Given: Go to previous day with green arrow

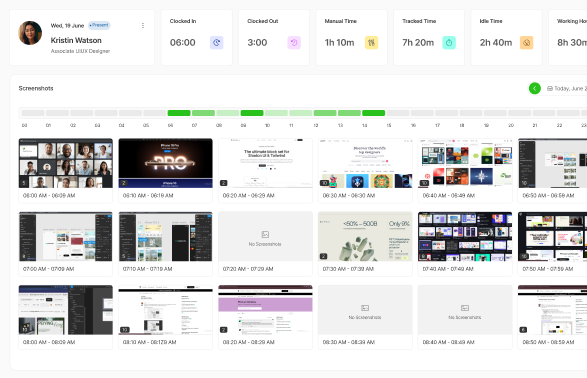Looking at the screenshot, I should click(535, 88).
